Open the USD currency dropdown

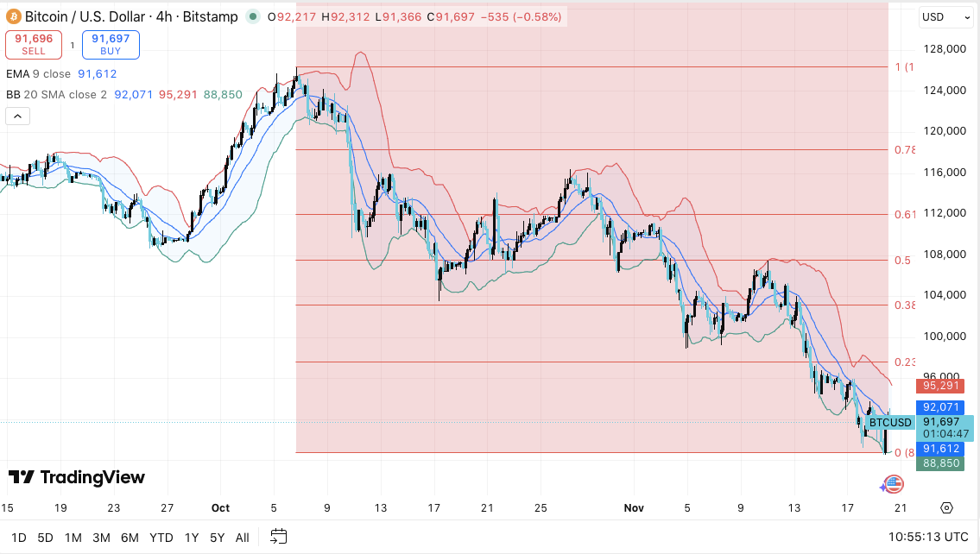945,17
